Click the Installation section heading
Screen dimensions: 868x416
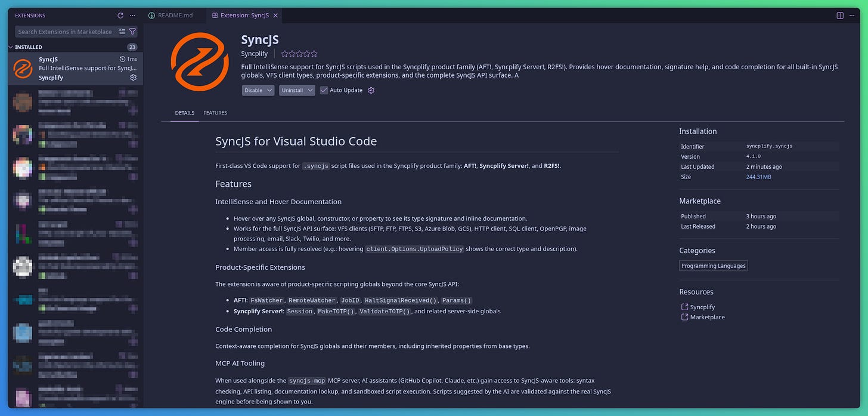698,131
